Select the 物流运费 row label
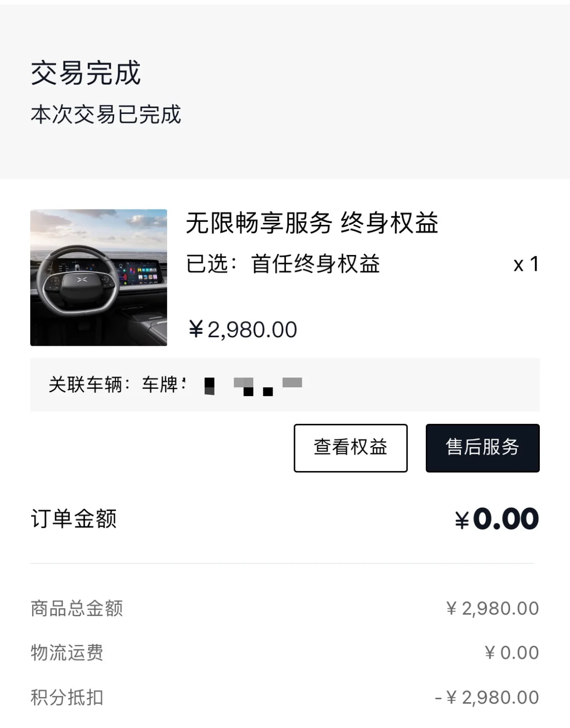This screenshot has height=728, width=570. tap(67, 653)
